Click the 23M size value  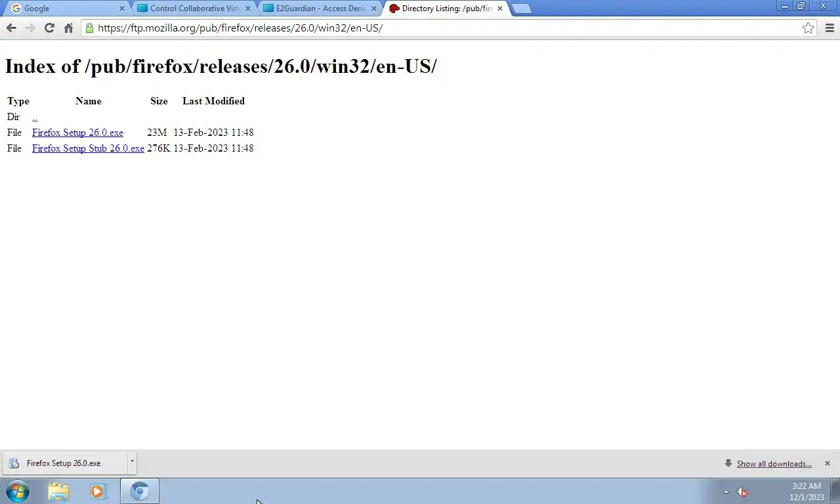point(157,133)
